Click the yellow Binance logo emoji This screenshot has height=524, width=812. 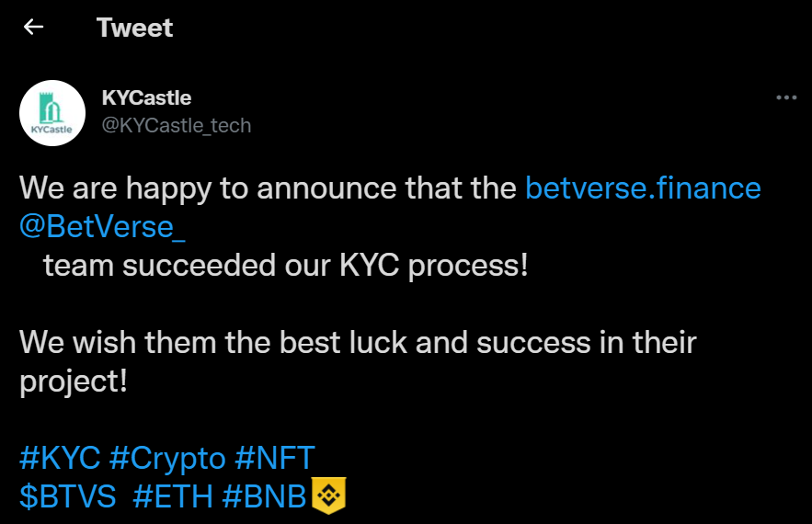(328, 496)
